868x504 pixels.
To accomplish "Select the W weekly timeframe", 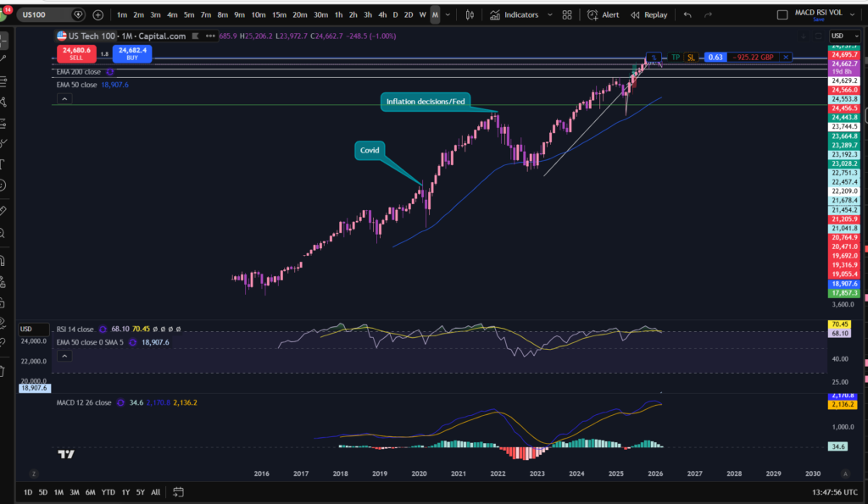I will coord(422,15).
